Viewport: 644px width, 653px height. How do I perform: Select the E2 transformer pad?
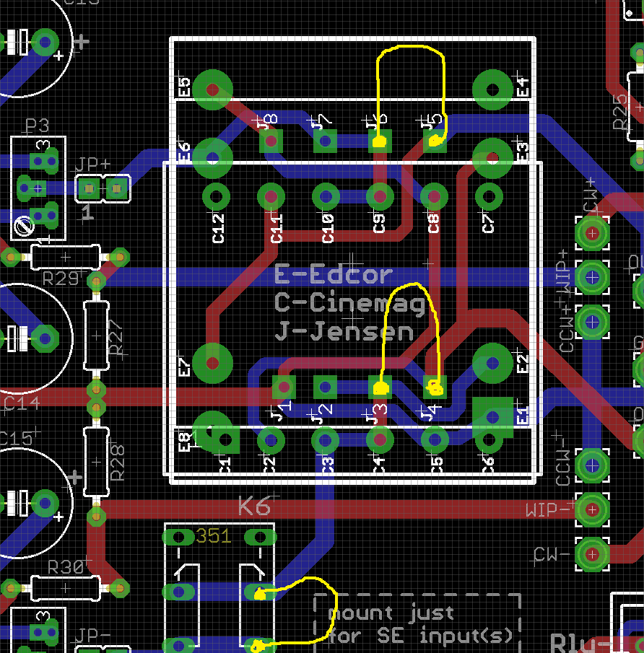pyautogui.click(x=492, y=363)
